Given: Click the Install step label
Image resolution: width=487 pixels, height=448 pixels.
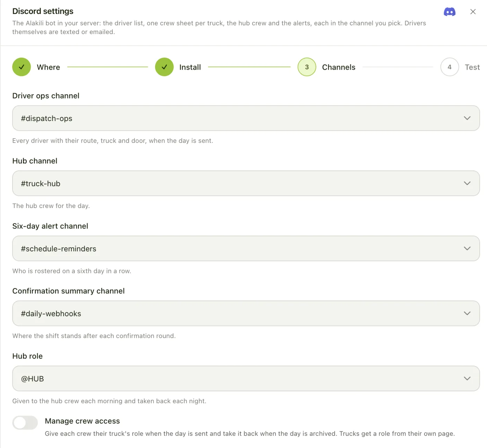Looking at the screenshot, I should 190,67.
